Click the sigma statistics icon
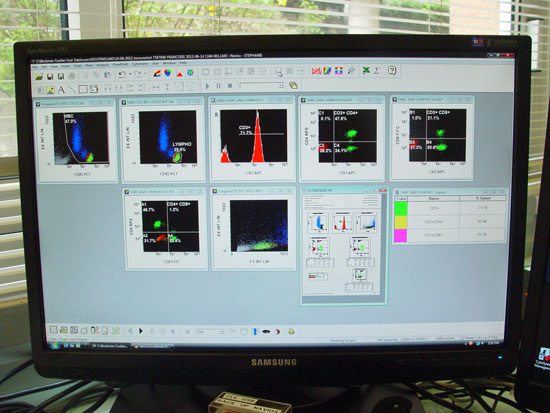Image resolution: width=550 pixels, height=413 pixels. pos(377,71)
